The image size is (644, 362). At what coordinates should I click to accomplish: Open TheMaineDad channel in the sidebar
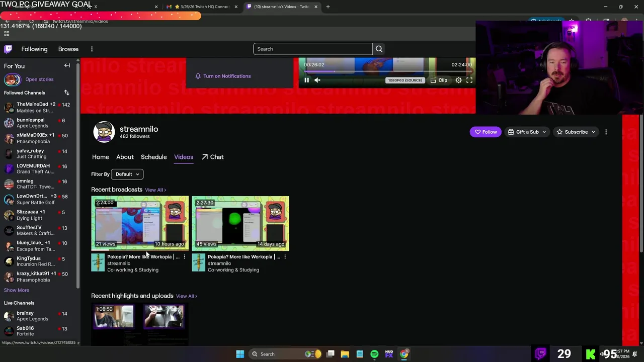(39, 108)
